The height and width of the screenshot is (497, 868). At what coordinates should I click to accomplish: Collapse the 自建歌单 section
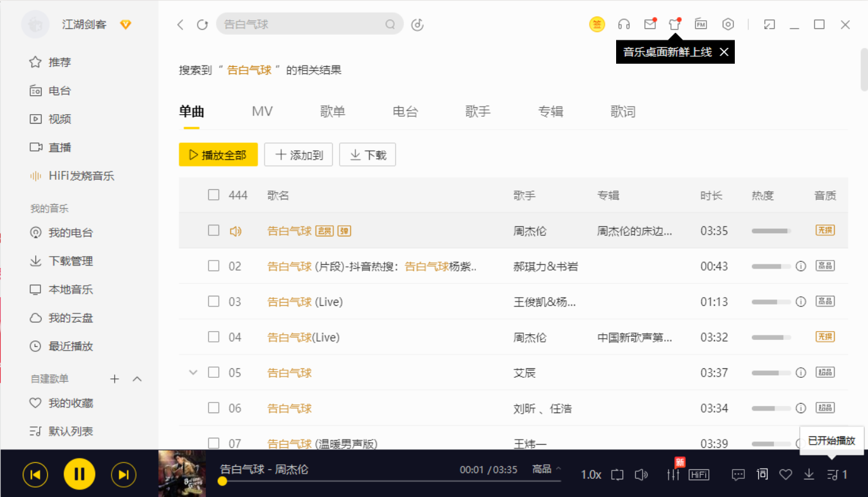tap(137, 379)
